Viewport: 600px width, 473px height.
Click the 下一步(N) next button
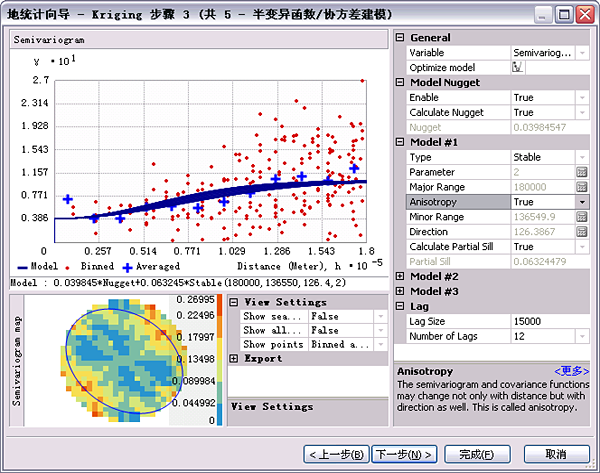point(403,454)
